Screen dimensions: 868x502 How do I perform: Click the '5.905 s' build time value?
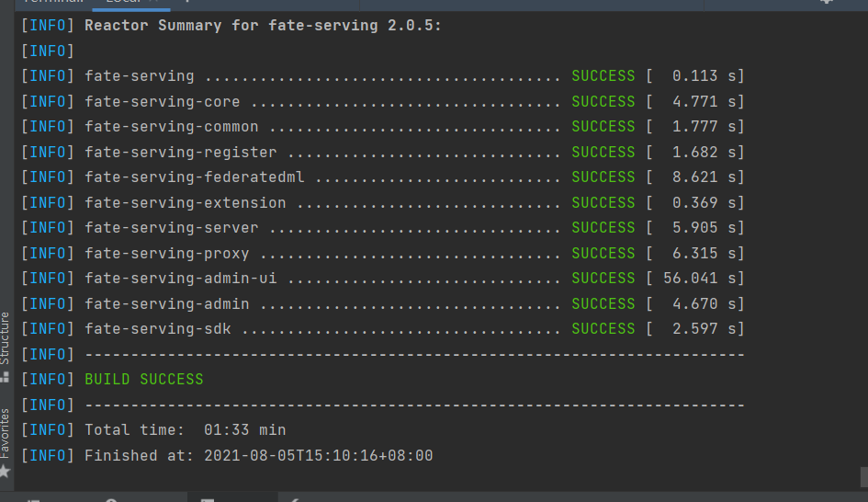705,228
